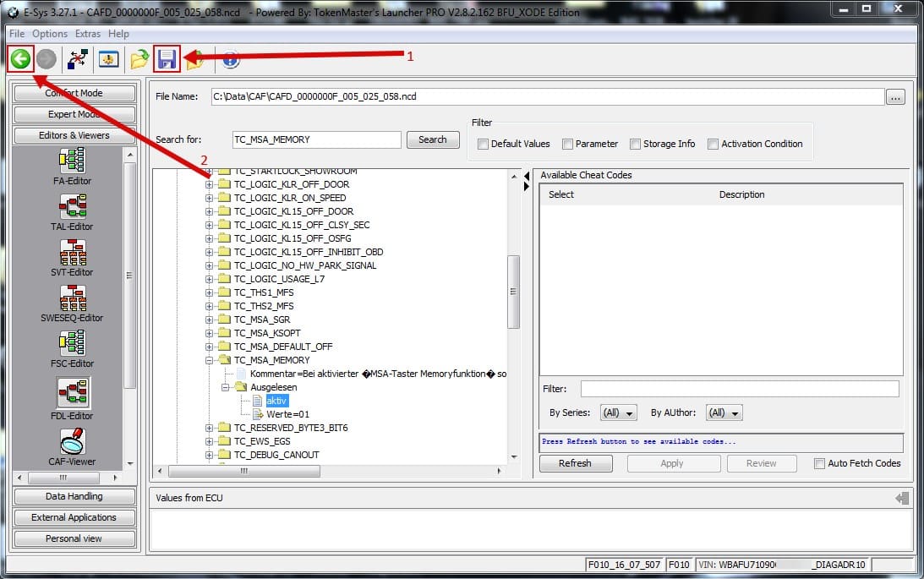Click the File Name path field
The image size is (924, 579).
[548, 96]
